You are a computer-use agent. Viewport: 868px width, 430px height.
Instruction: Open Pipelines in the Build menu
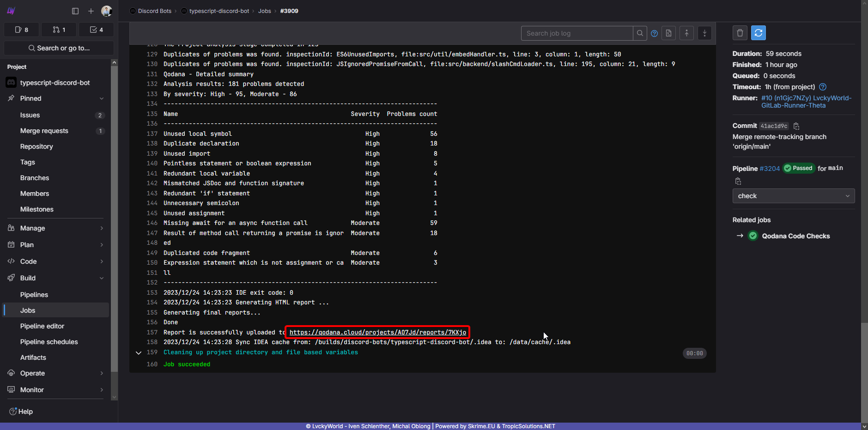pyautogui.click(x=34, y=295)
